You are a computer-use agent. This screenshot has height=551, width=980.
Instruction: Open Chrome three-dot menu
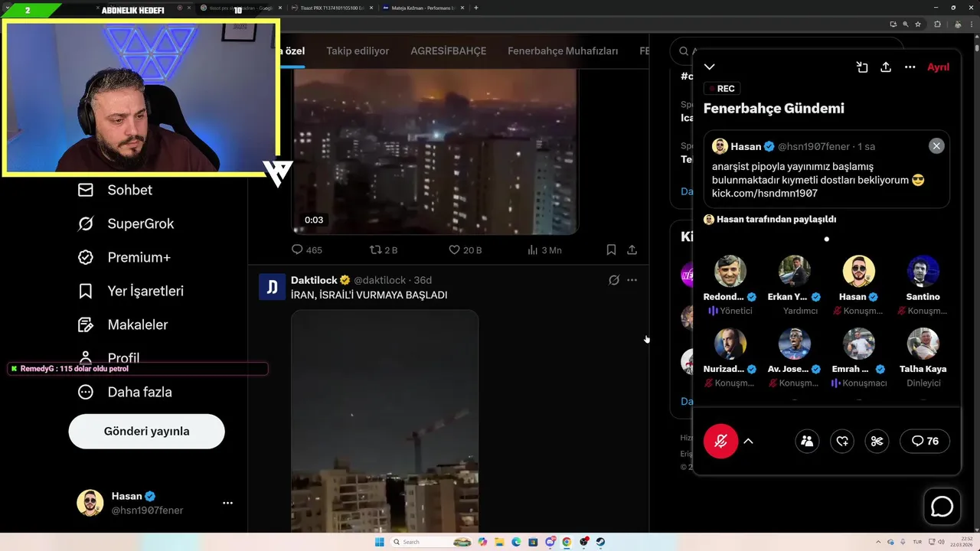pos(971,24)
